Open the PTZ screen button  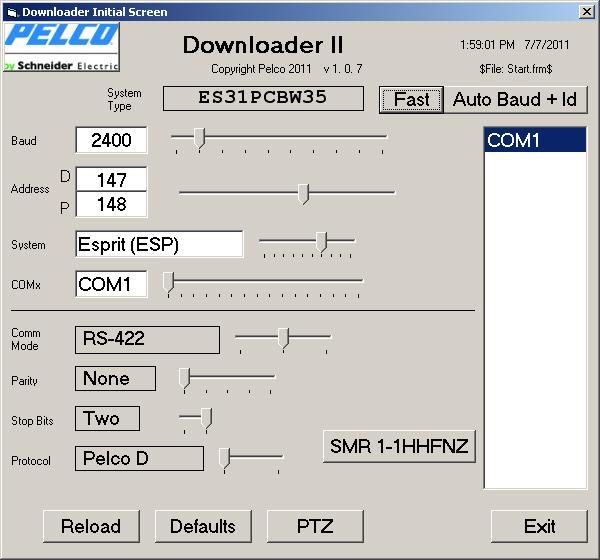pyautogui.click(x=315, y=526)
